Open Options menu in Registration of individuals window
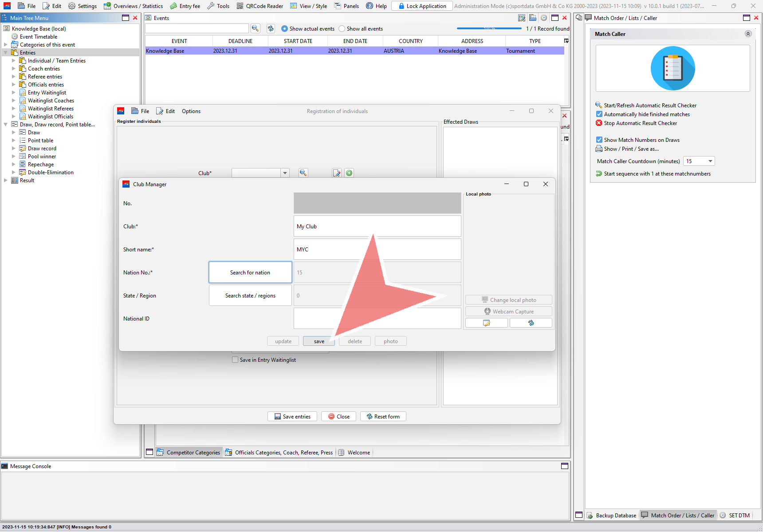Screen dimensions: 763x532 (x=191, y=111)
